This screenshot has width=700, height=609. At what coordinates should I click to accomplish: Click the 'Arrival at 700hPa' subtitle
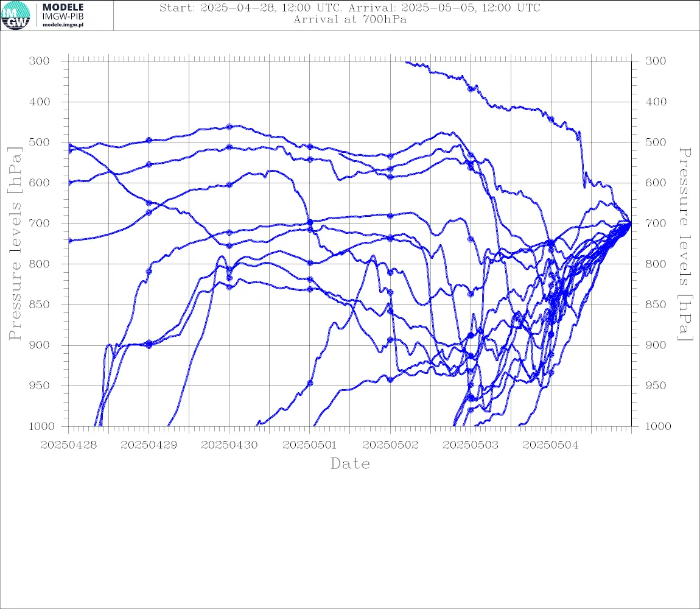[x=350, y=19]
